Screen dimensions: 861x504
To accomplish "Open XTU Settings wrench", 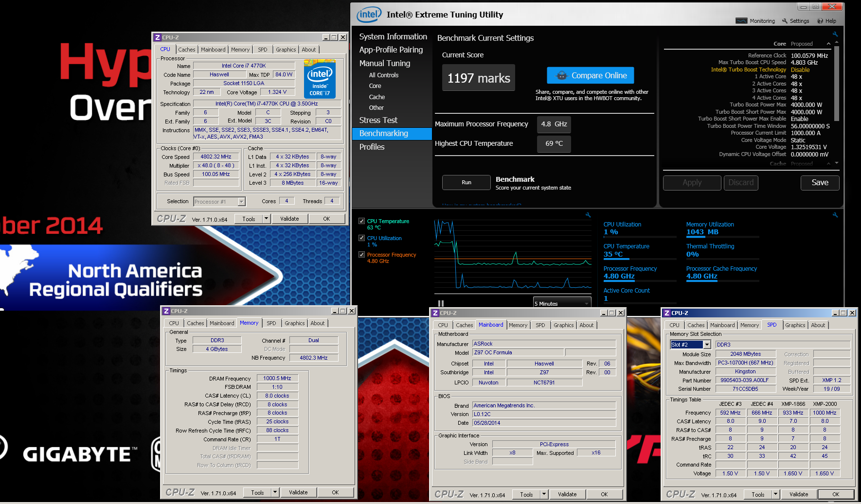I will [795, 21].
